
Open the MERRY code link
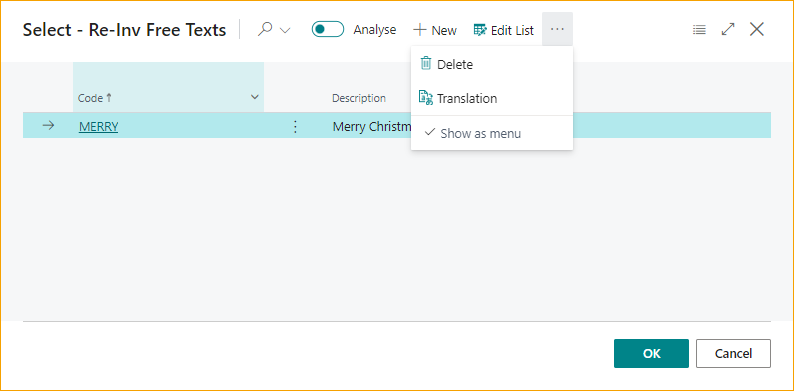[x=99, y=127]
